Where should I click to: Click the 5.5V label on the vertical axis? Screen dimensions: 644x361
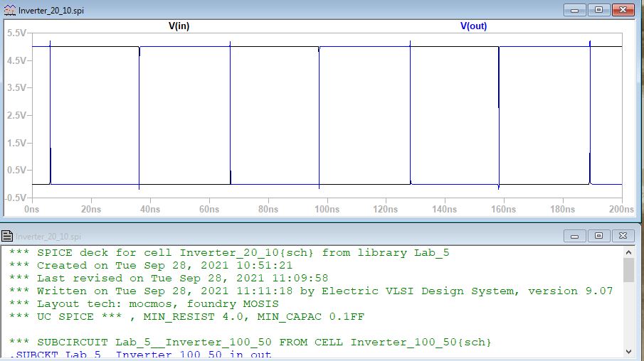17,33
